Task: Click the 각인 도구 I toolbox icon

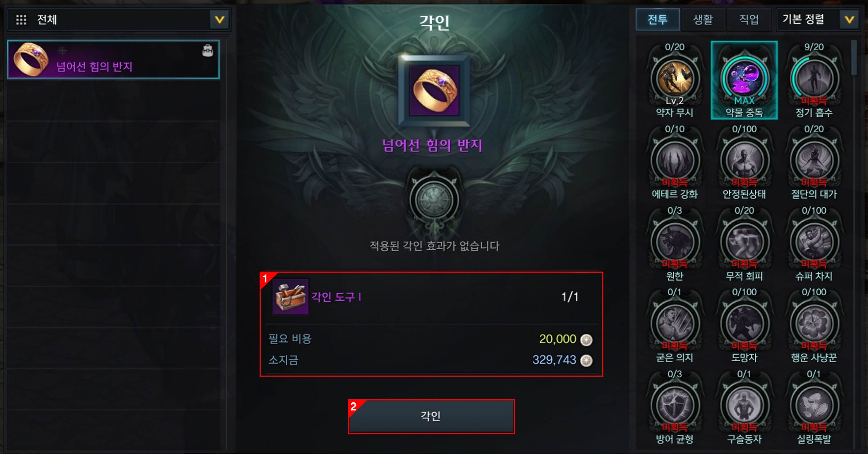Action: tap(290, 297)
